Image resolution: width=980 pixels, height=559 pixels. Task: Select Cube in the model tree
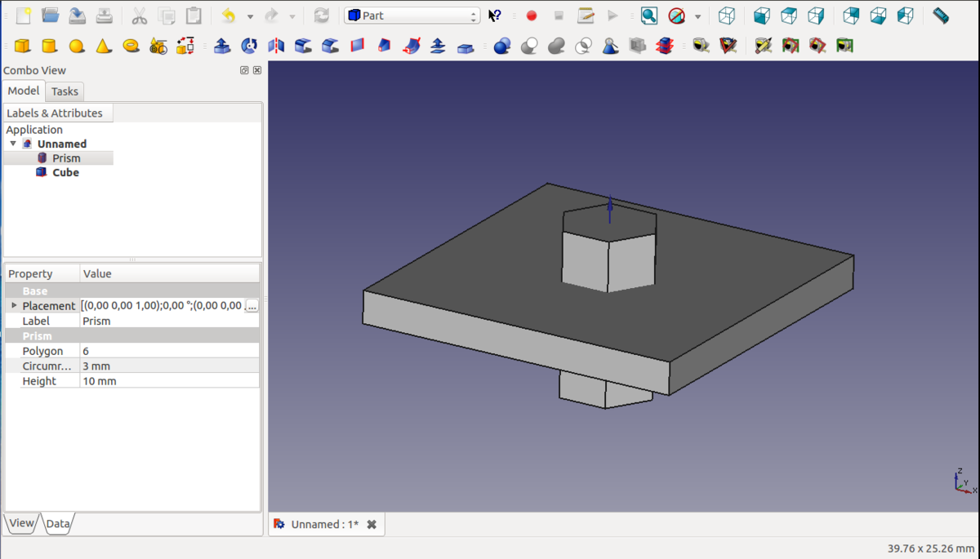[x=65, y=172]
